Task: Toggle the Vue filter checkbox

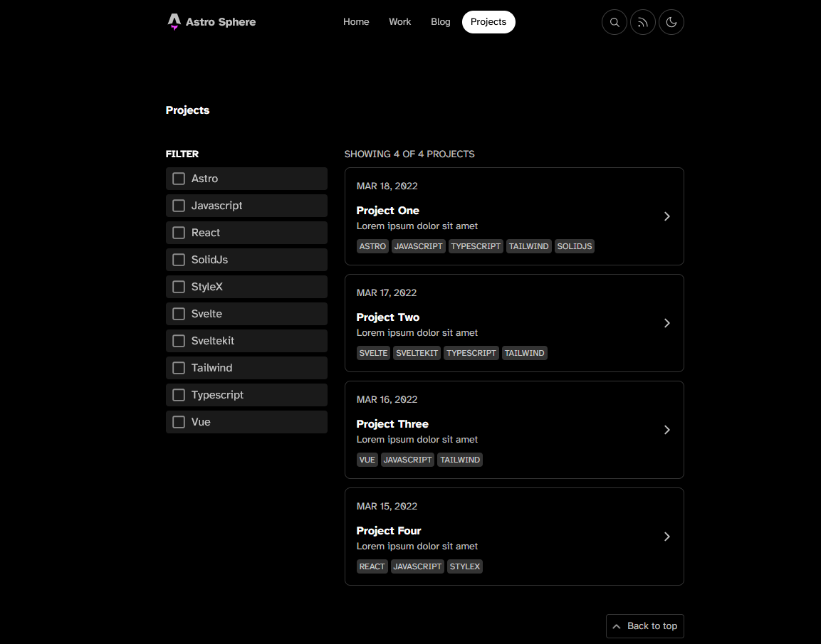Action: (179, 422)
